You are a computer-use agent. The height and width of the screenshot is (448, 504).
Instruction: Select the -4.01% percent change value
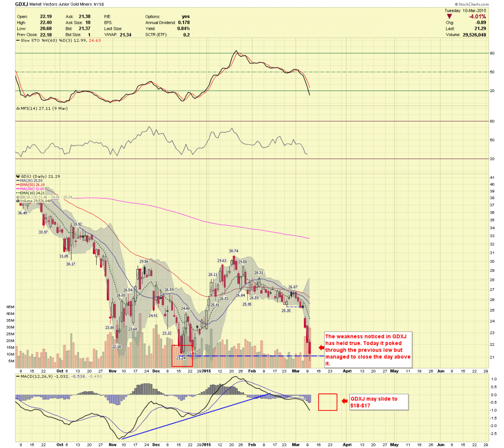pos(478,16)
